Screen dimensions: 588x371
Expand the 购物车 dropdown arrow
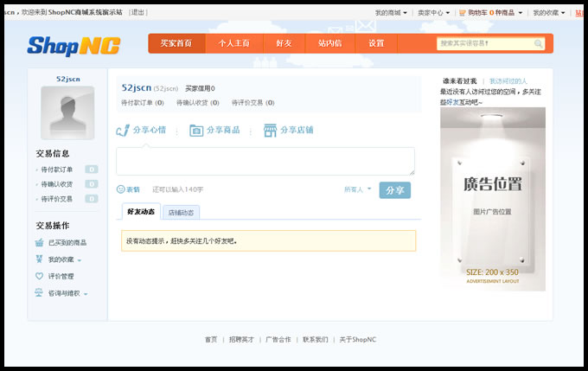tap(521, 13)
